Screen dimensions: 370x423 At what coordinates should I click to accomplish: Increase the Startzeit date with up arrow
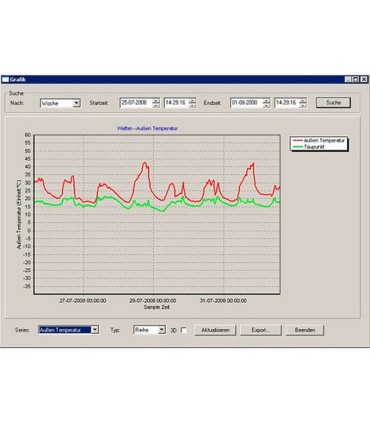156,100
